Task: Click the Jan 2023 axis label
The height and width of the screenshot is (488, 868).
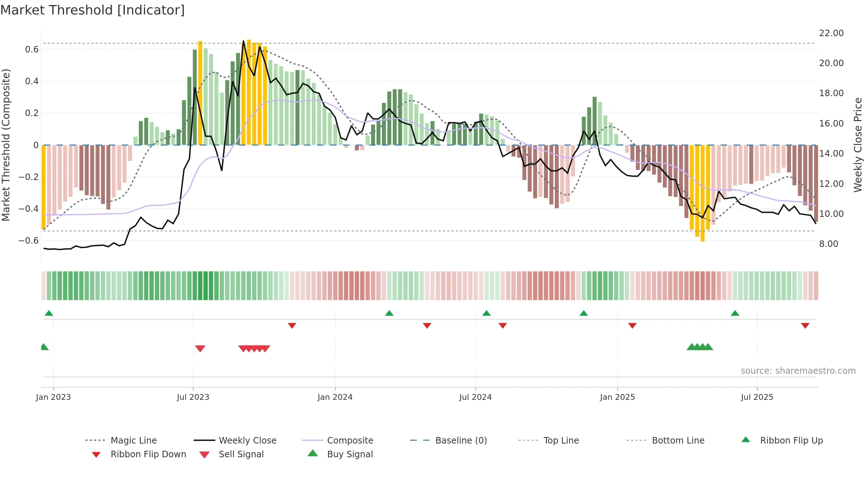Action: [53, 397]
